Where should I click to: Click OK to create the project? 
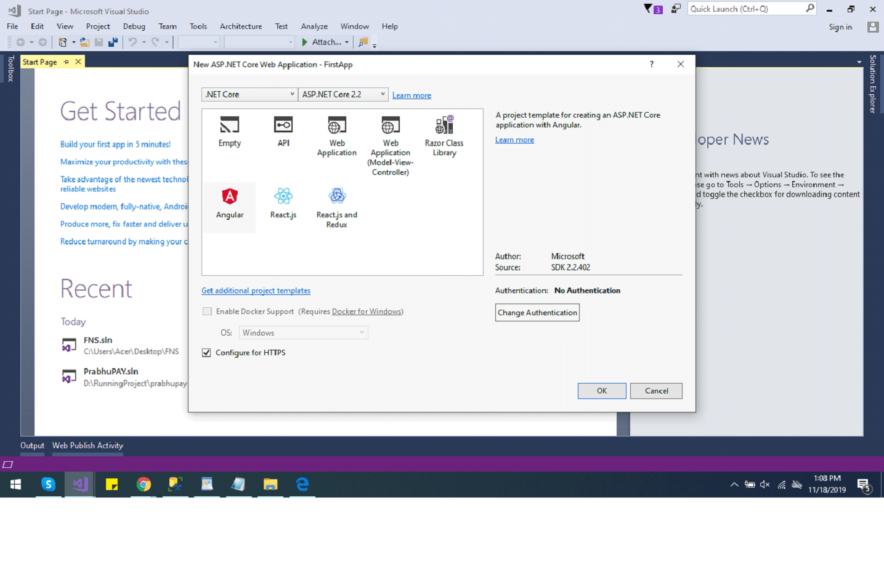point(602,391)
